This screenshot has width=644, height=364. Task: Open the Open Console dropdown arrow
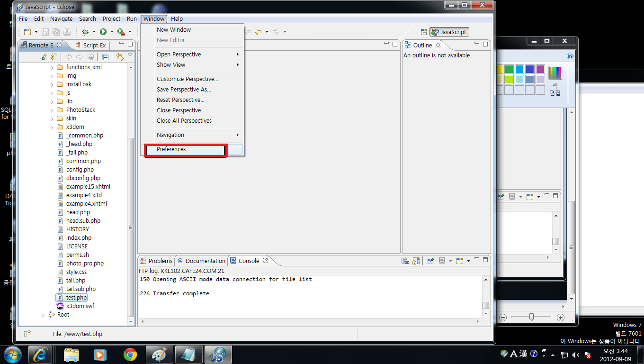pos(468,261)
